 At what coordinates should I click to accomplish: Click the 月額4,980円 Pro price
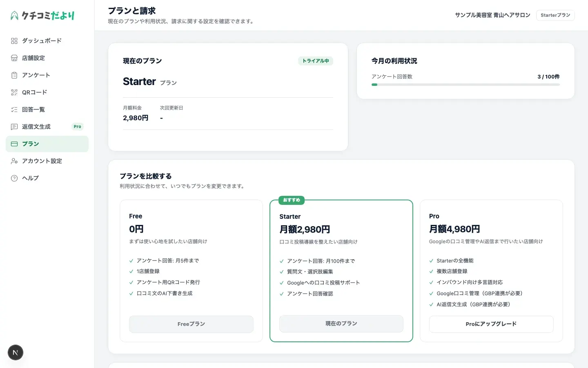pyautogui.click(x=454, y=229)
